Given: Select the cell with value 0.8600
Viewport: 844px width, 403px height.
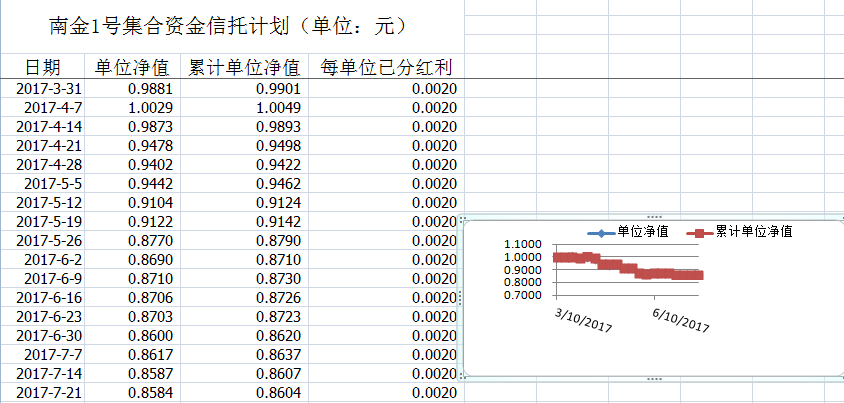Looking at the screenshot, I should pyautogui.click(x=146, y=336).
